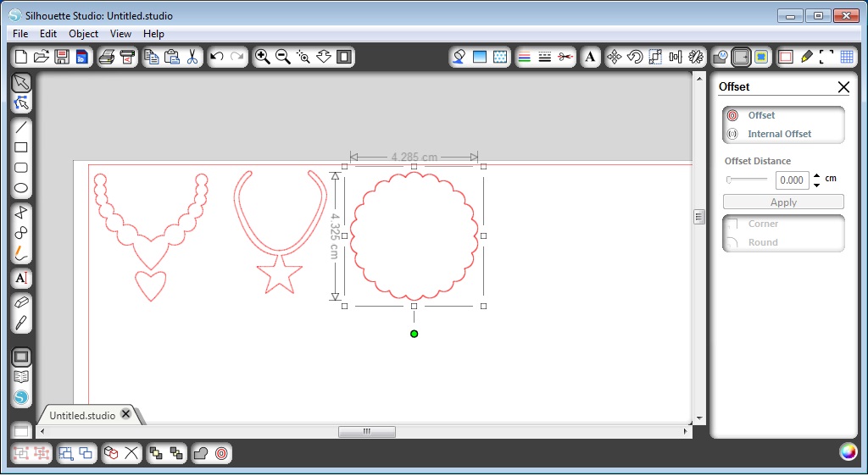Click the Offset Distance slider

[747, 180]
